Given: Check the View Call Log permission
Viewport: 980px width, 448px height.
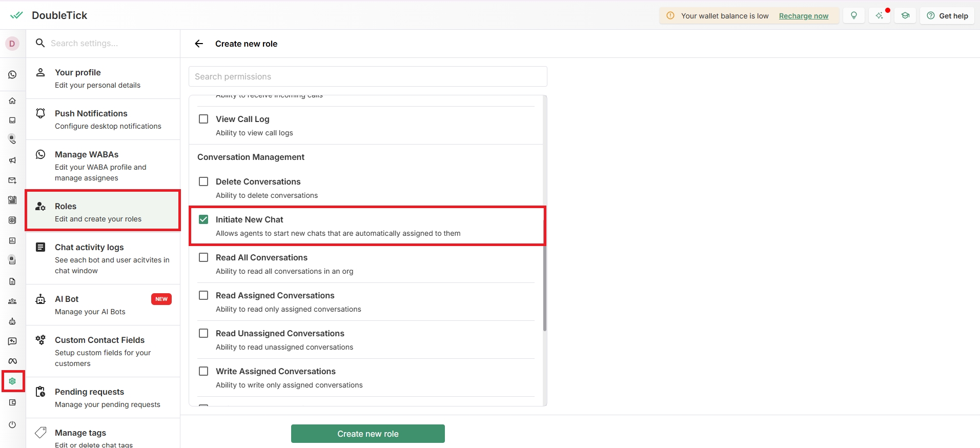Looking at the screenshot, I should coord(203,119).
